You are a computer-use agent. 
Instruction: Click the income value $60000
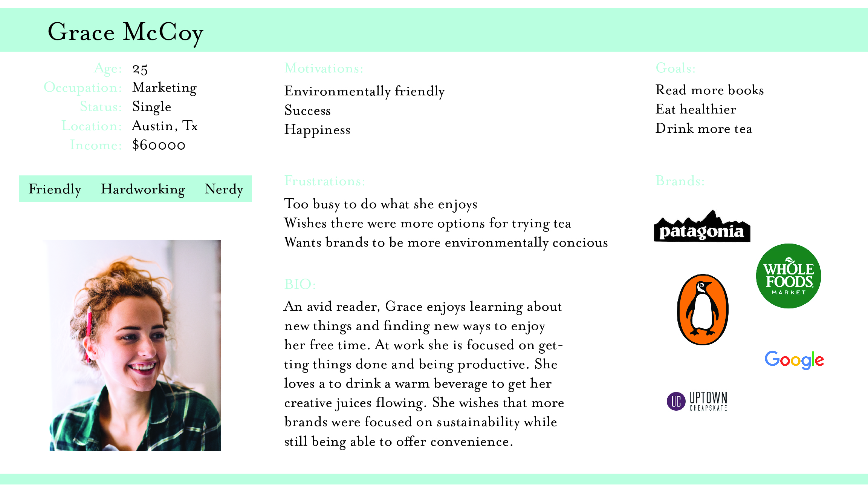(159, 145)
